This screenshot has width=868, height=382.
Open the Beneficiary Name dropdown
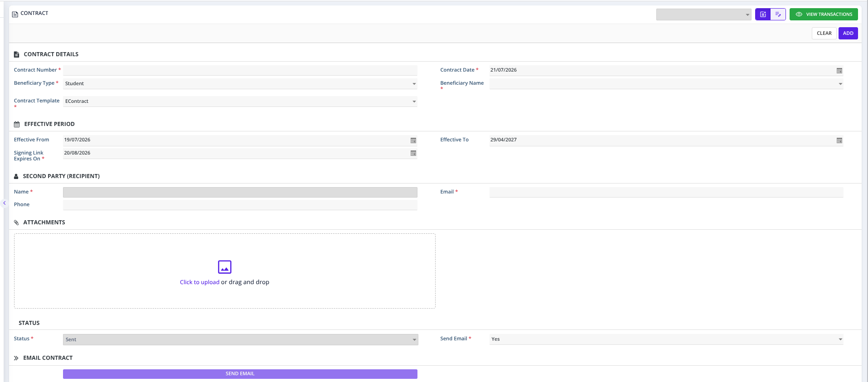(666, 84)
